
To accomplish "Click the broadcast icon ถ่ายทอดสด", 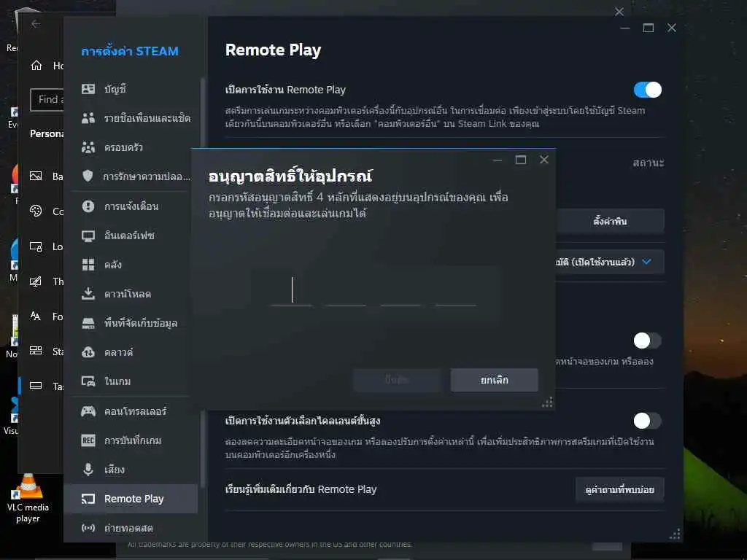I will pyautogui.click(x=88, y=528).
